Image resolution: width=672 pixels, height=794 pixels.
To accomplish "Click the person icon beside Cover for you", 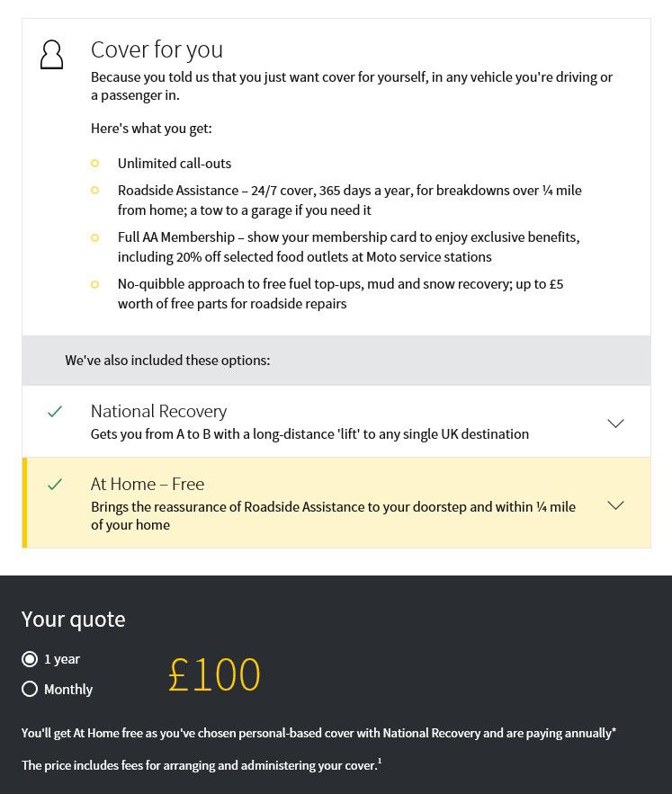I will [51, 54].
